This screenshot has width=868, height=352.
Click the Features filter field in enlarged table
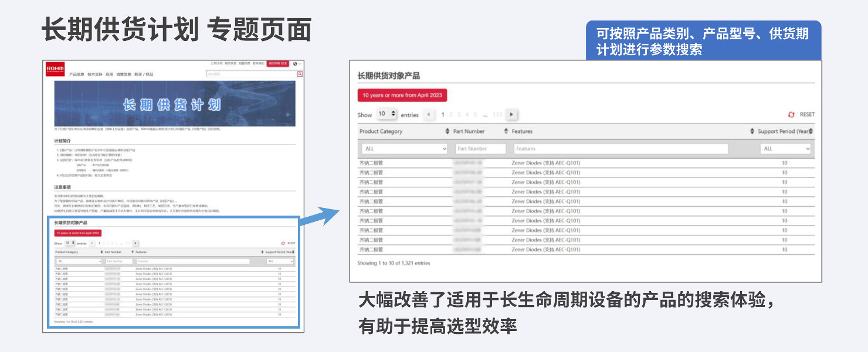[621, 149]
